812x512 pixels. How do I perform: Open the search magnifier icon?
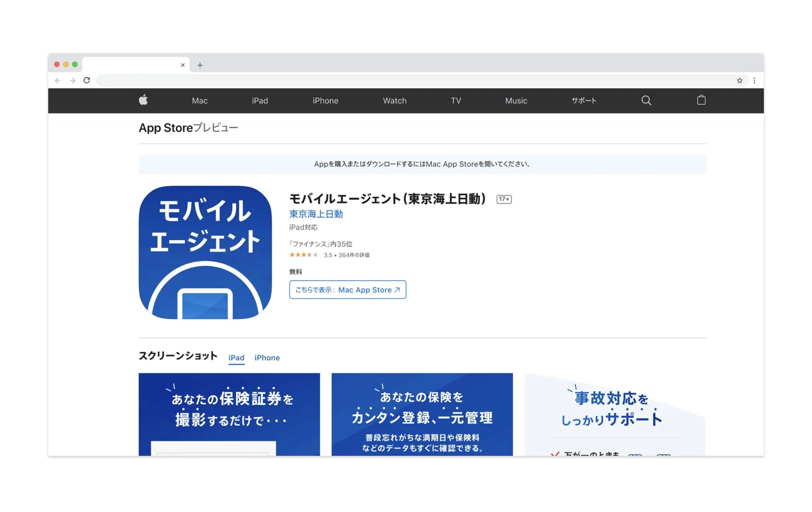(x=646, y=100)
